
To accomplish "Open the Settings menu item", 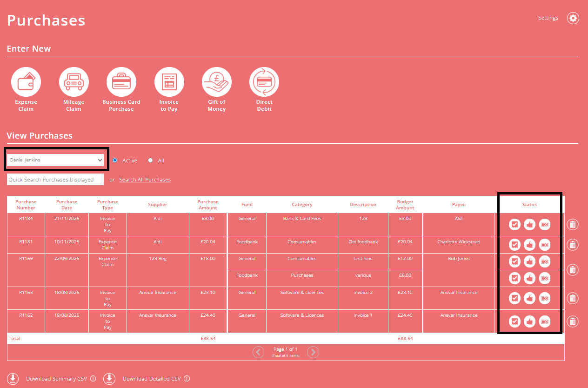I will (x=548, y=18).
